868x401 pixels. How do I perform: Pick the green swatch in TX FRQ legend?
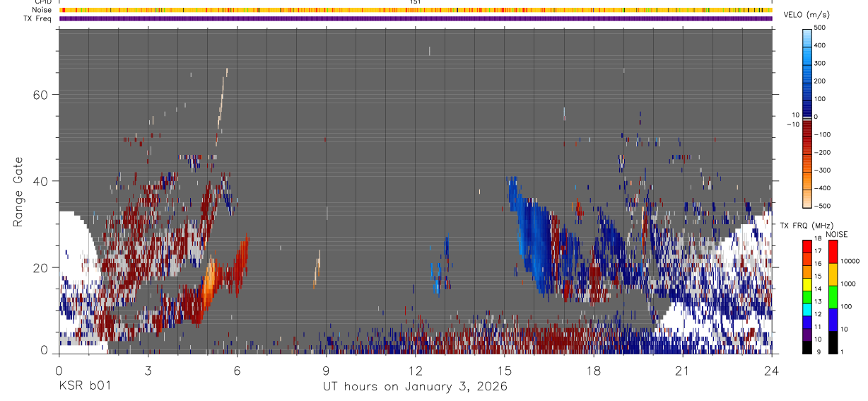pos(807,298)
